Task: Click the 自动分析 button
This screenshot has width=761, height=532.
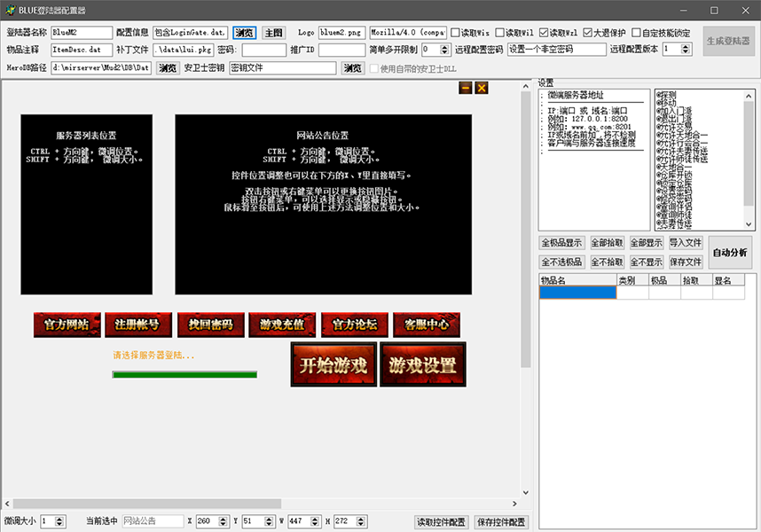Action: click(x=729, y=252)
